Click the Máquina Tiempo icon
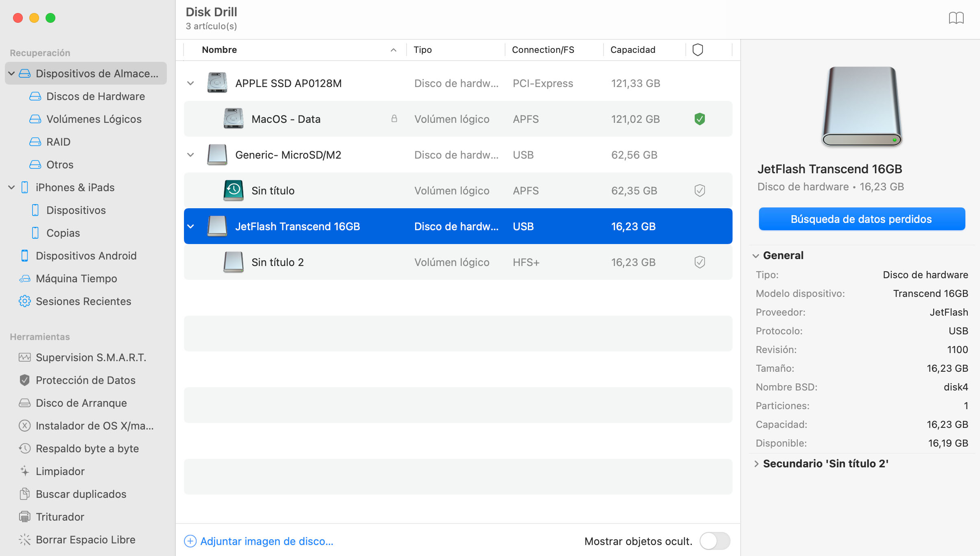 [24, 279]
